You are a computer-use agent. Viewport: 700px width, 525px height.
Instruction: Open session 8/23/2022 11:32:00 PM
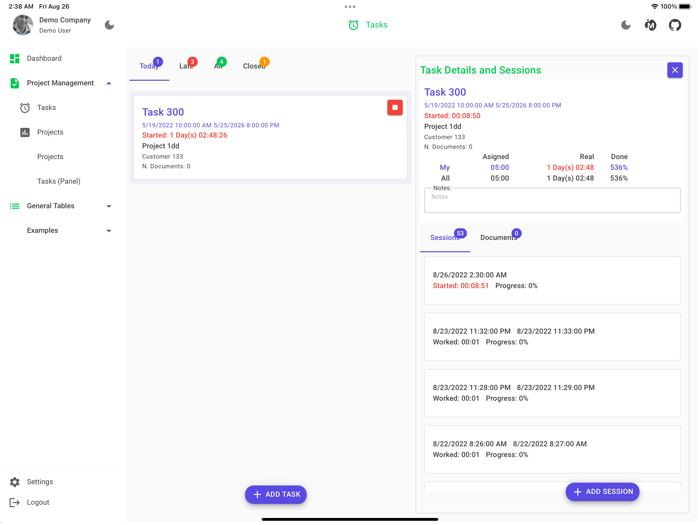click(x=552, y=337)
